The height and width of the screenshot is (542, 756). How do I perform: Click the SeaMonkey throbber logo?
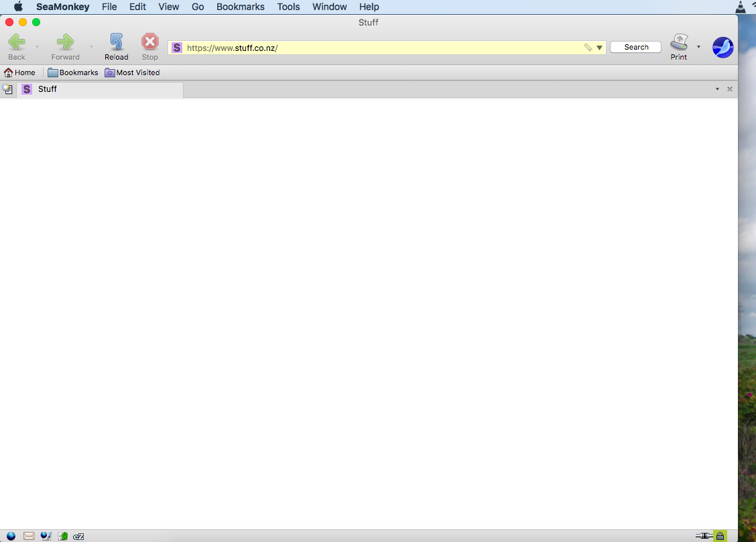[x=722, y=48]
